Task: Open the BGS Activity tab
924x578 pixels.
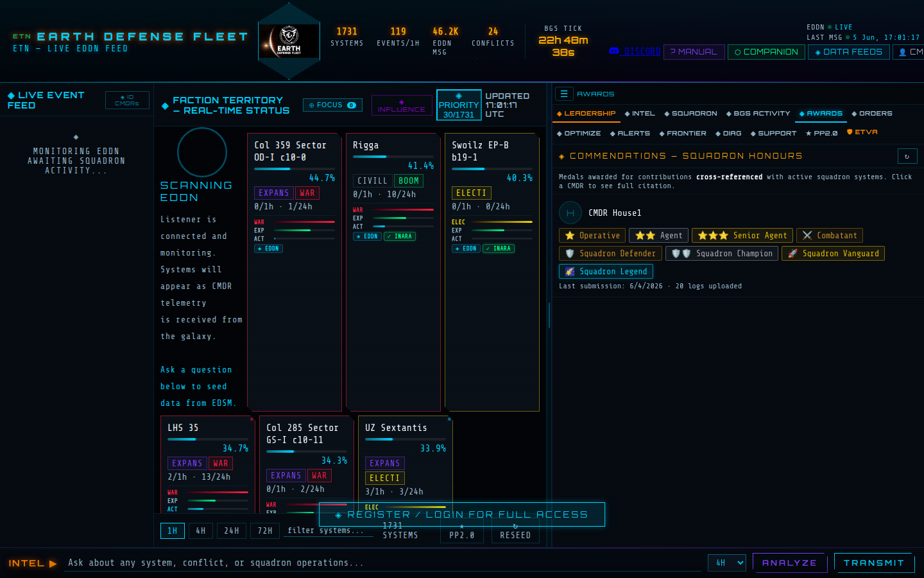Action: pyautogui.click(x=758, y=114)
